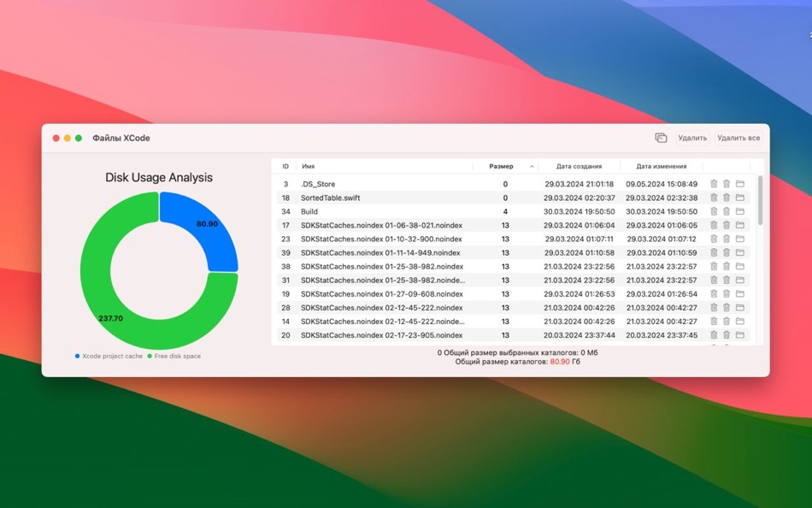This screenshot has height=508, width=812.
Task: Click the Файлы XCode window title
Action: 121,138
